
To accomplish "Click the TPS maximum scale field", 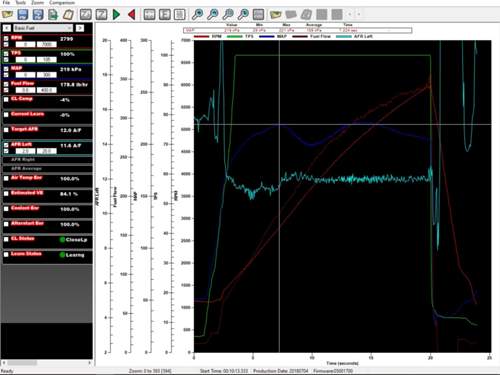I will pyautogui.click(x=47, y=60).
